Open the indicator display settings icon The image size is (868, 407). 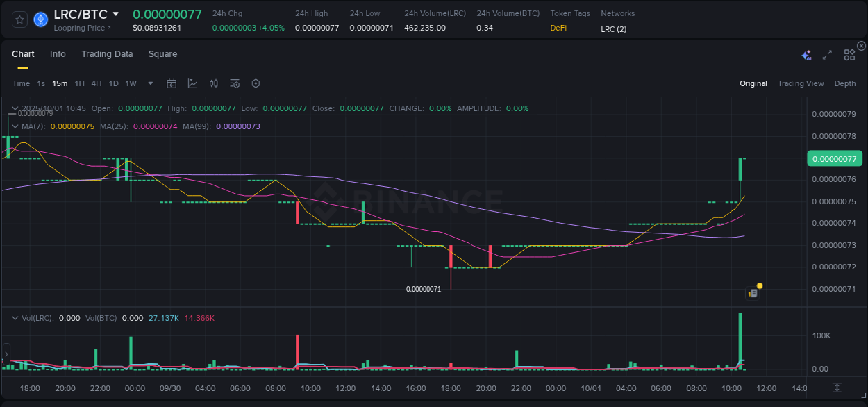[235, 83]
